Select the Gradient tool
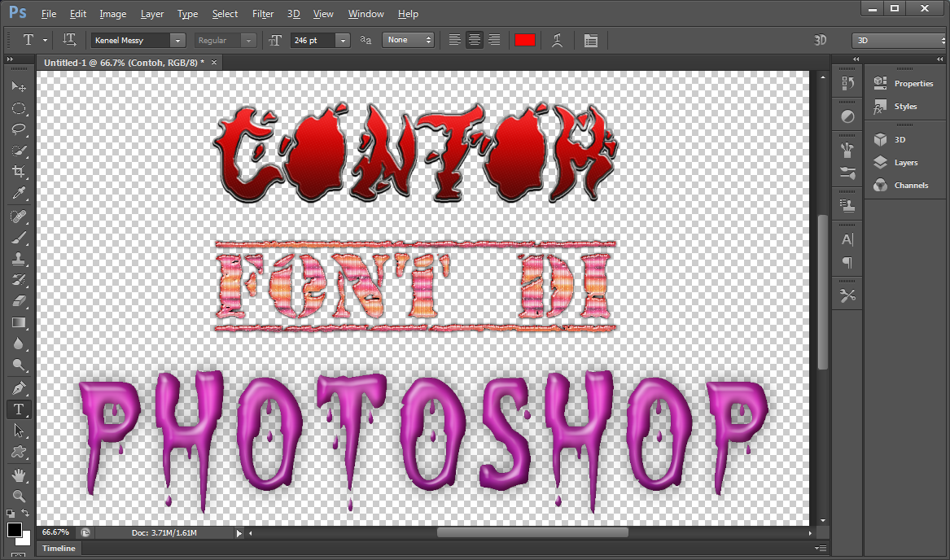The width and height of the screenshot is (950, 560). (19, 322)
